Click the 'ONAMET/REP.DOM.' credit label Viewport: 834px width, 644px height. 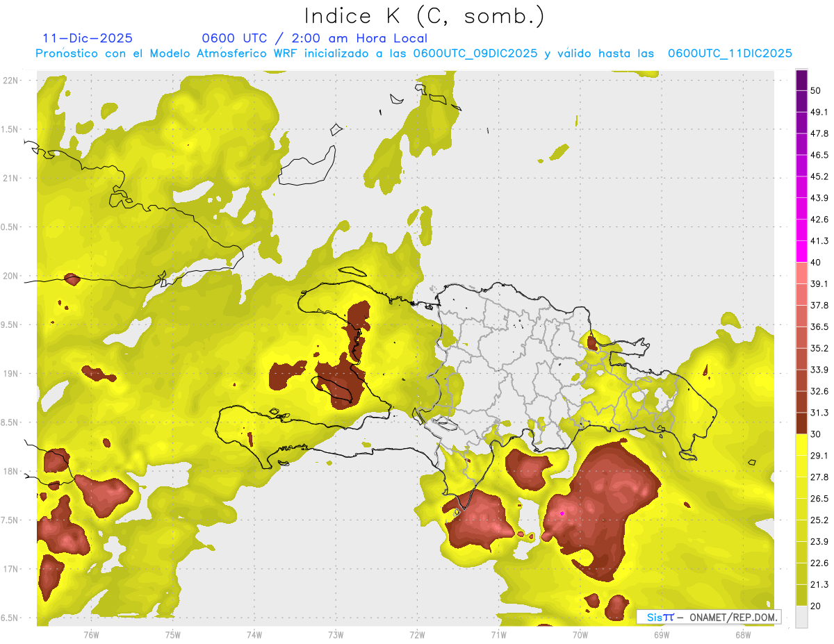[x=733, y=617]
